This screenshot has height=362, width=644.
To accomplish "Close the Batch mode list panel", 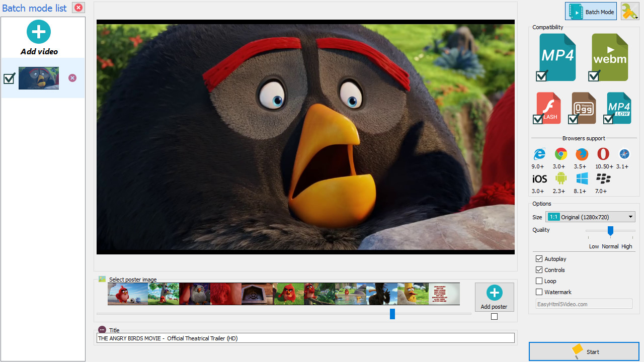I will click(78, 8).
